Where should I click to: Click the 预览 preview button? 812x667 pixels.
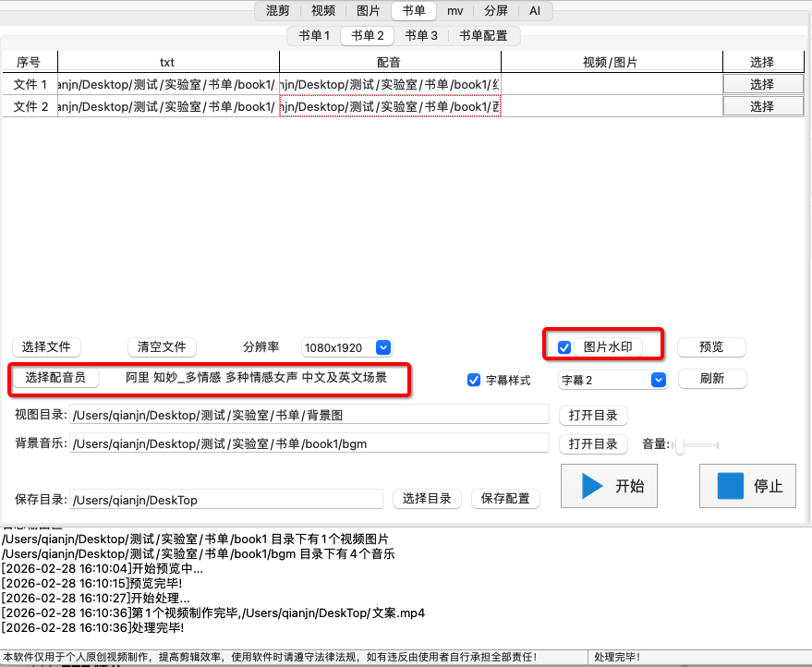(x=710, y=347)
